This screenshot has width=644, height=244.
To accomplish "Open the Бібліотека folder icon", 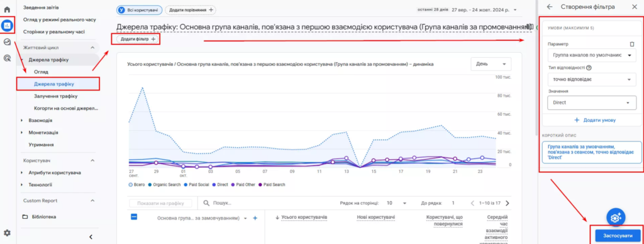I will (x=25, y=216).
